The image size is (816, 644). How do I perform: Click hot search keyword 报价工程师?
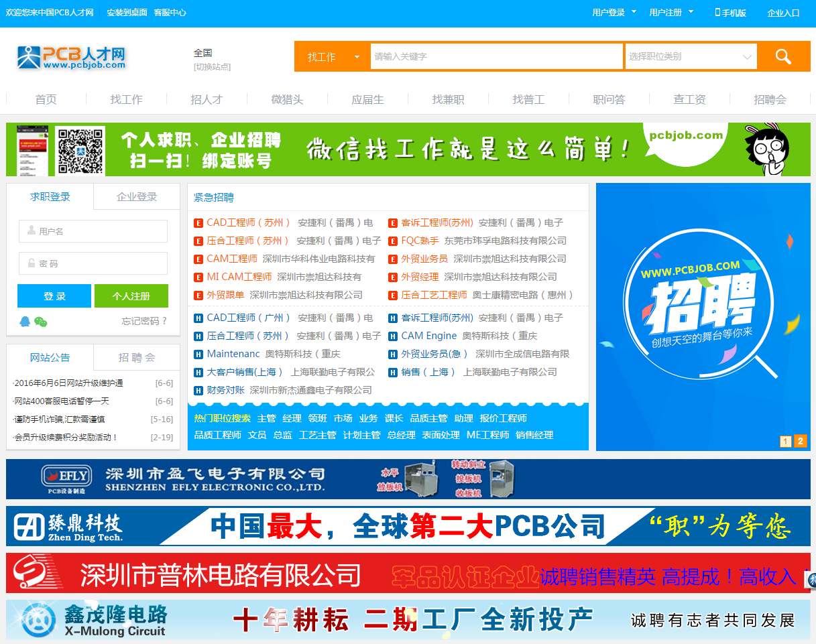pyautogui.click(x=503, y=418)
